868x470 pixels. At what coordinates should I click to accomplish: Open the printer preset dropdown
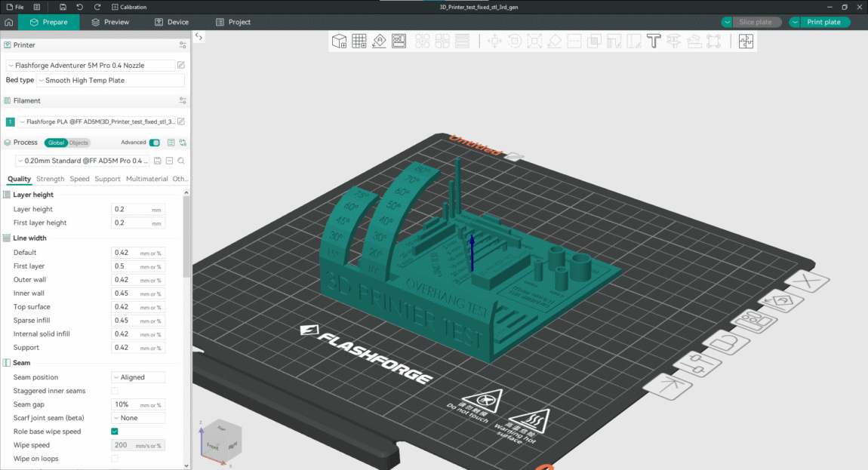click(x=91, y=66)
